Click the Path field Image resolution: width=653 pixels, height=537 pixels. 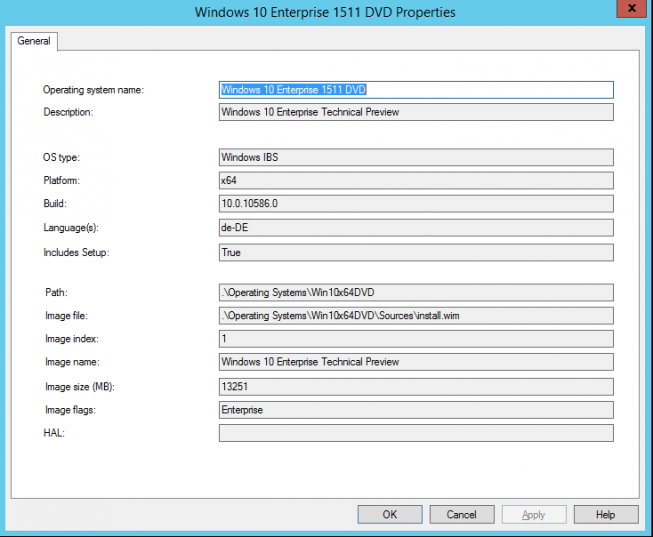(x=416, y=292)
